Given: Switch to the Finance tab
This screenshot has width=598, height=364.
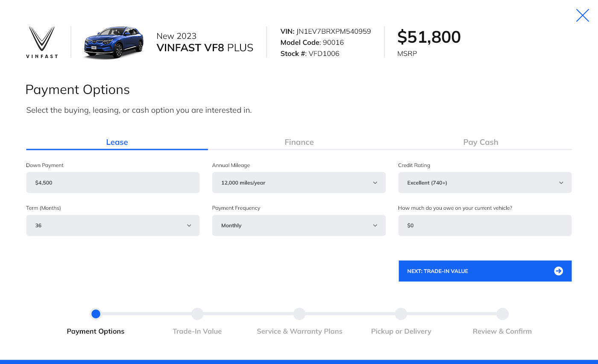Looking at the screenshot, I should pyautogui.click(x=299, y=142).
